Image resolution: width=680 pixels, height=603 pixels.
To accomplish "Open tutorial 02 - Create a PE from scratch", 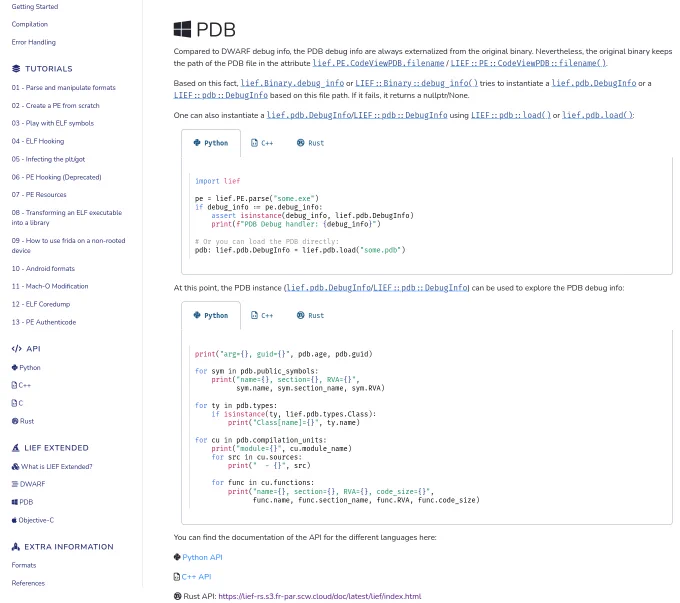I will click(x=56, y=105).
